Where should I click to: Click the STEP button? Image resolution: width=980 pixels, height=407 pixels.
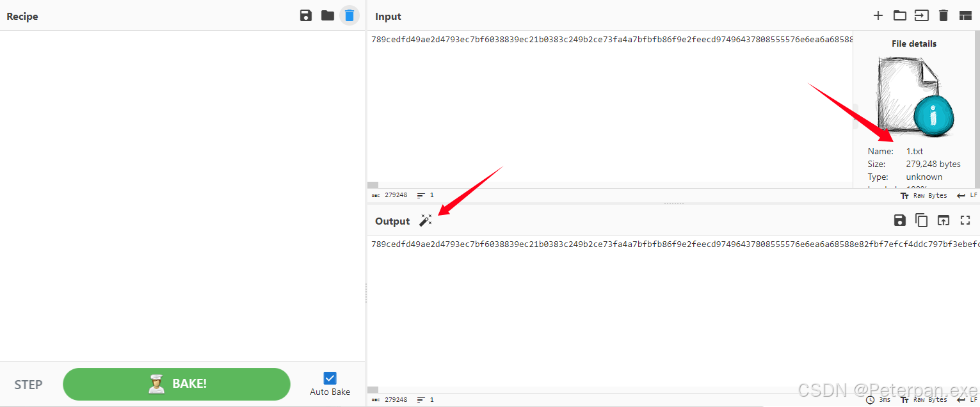28,385
